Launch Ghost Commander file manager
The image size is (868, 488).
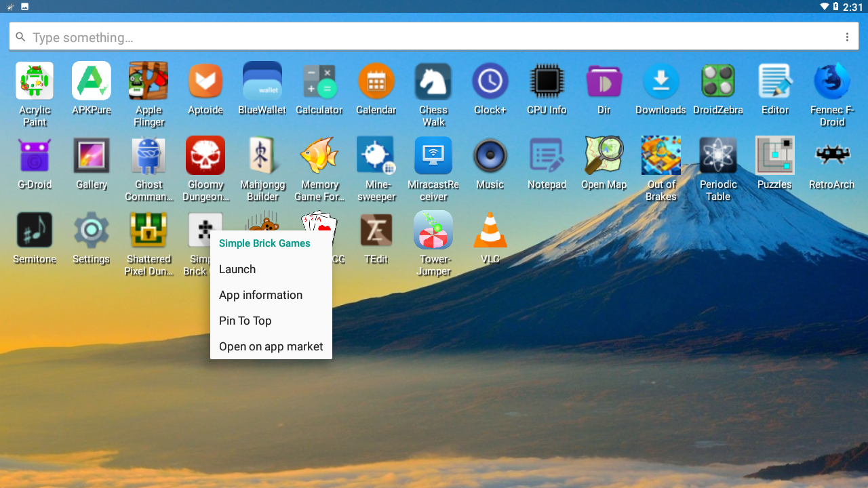[149, 156]
